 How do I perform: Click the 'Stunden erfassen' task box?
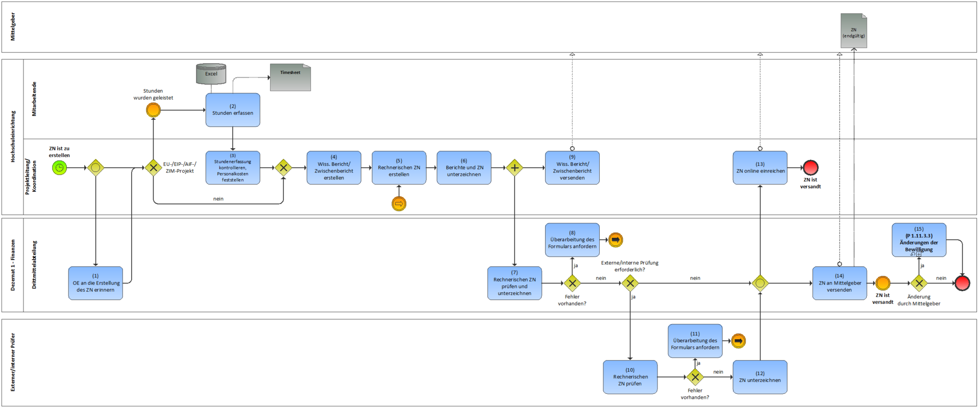click(x=233, y=110)
